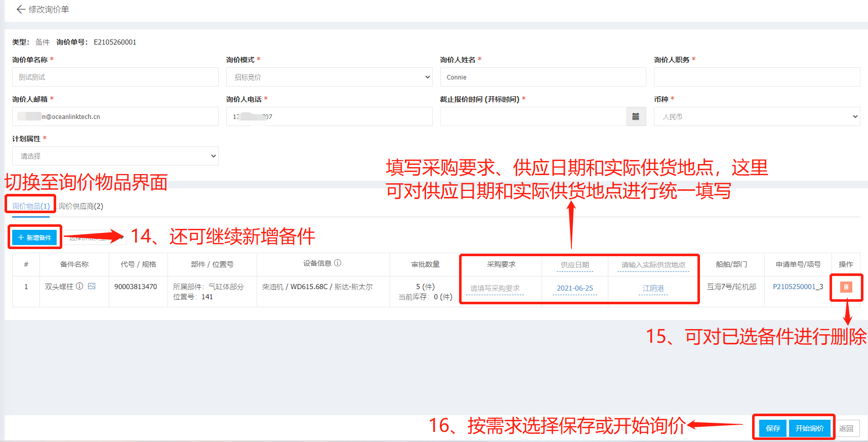This screenshot has height=442, width=868.
Task: Switch to the 询价供应商(2) tab
Action: [x=81, y=206]
